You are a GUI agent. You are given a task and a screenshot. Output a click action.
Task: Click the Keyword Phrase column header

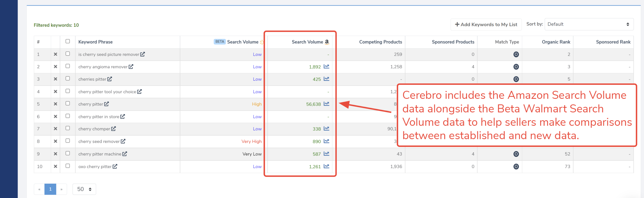click(95, 42)
